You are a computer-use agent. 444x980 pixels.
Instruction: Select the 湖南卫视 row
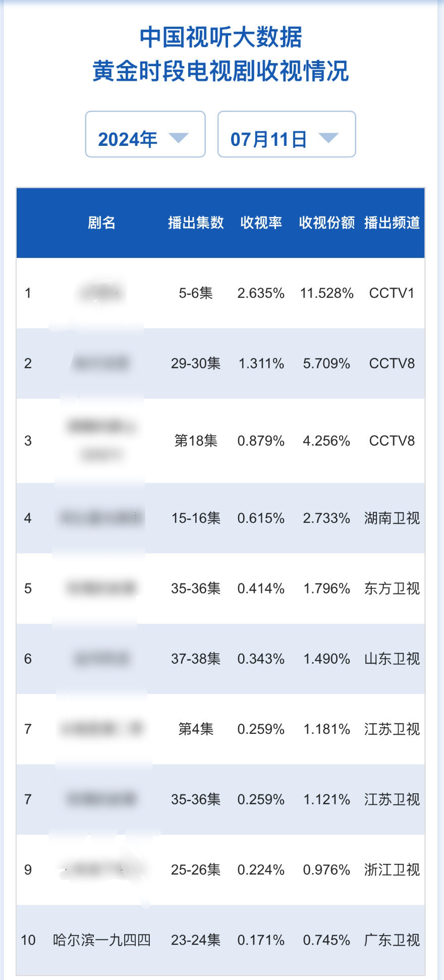(220, 518)
